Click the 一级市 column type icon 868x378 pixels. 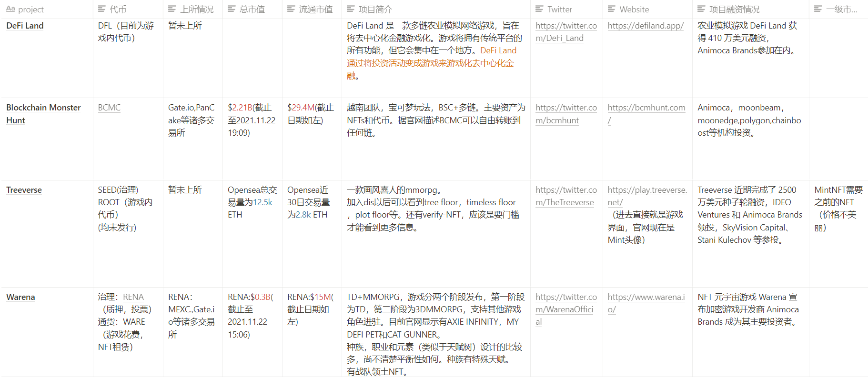818,9
